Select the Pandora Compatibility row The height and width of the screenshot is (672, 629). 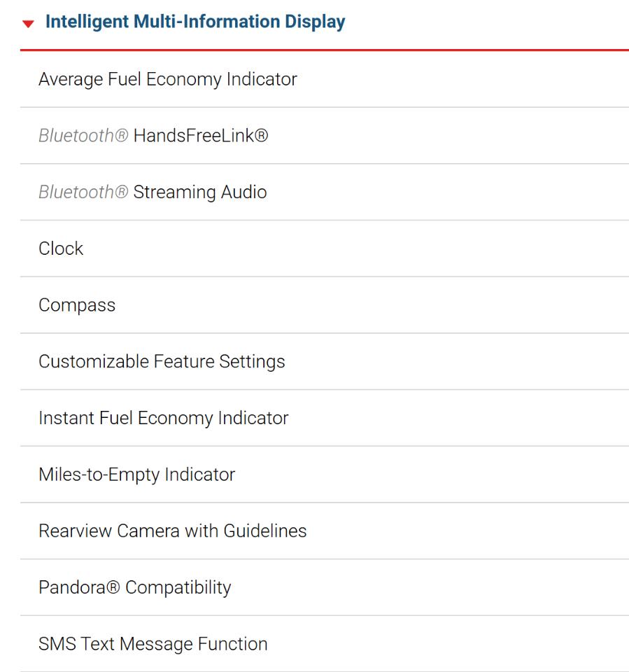click(325, 587)
